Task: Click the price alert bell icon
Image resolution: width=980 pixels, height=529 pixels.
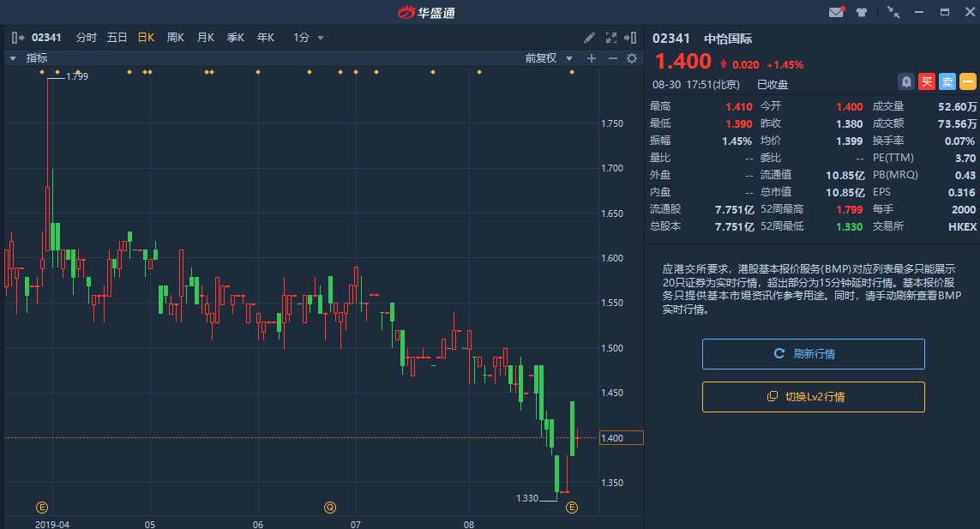Action: click(905, 81)
